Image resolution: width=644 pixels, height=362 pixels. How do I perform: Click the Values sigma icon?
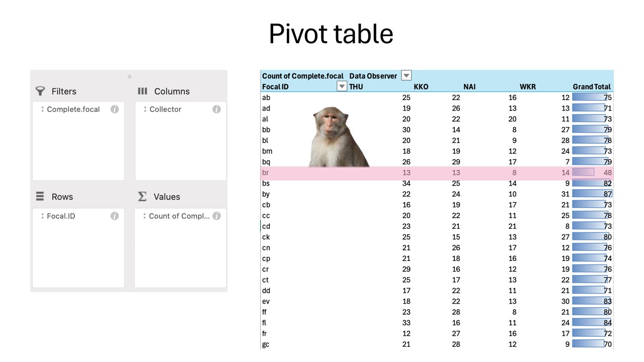coord(142,197)
